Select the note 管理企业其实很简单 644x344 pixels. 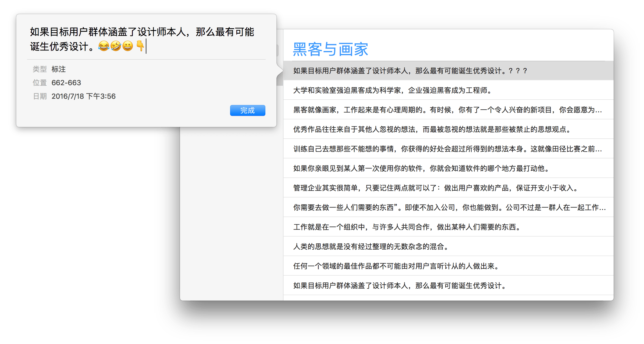pyautogui.click(x=448, y=188)
